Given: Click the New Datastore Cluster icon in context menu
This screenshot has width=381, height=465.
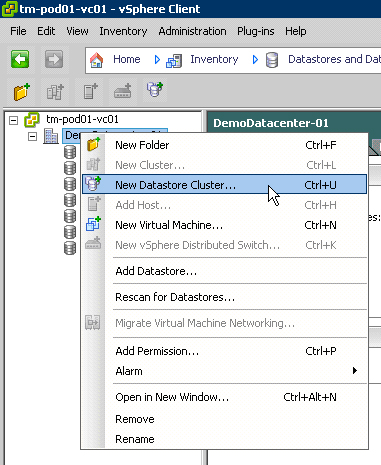Looking at the screenshot, I should point(93,184).
